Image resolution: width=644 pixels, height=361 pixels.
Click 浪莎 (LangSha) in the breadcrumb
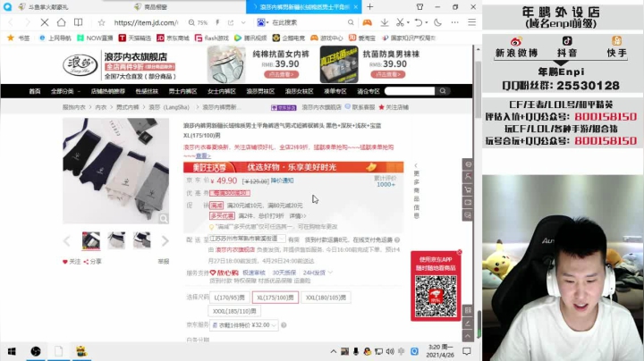[169, 107]
